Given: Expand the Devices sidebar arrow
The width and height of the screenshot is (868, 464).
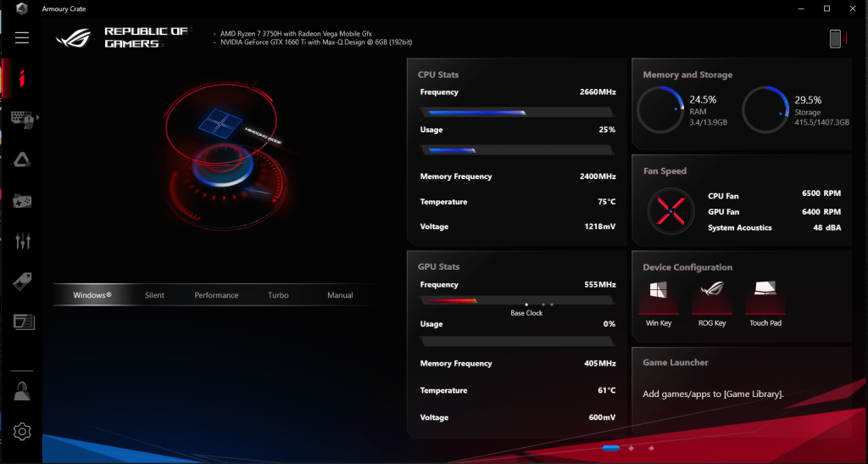Looking at the screenshot, I should (x=37, y=117).
